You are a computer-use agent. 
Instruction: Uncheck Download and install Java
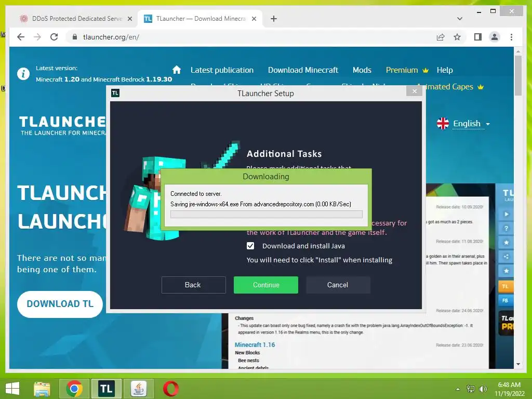250,246
